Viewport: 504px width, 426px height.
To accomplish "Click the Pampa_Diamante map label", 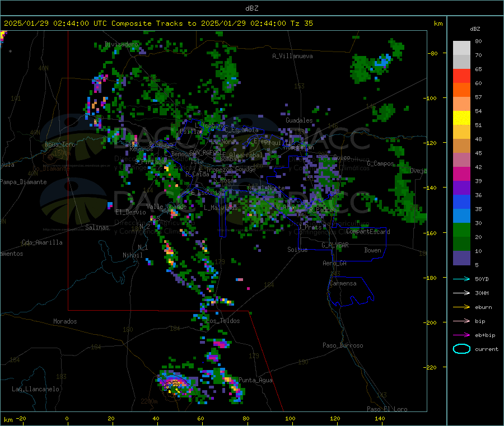I will [24, 182].
